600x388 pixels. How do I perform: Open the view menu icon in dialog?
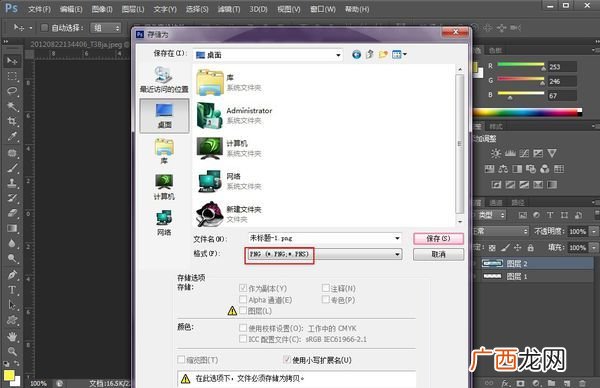399,55
